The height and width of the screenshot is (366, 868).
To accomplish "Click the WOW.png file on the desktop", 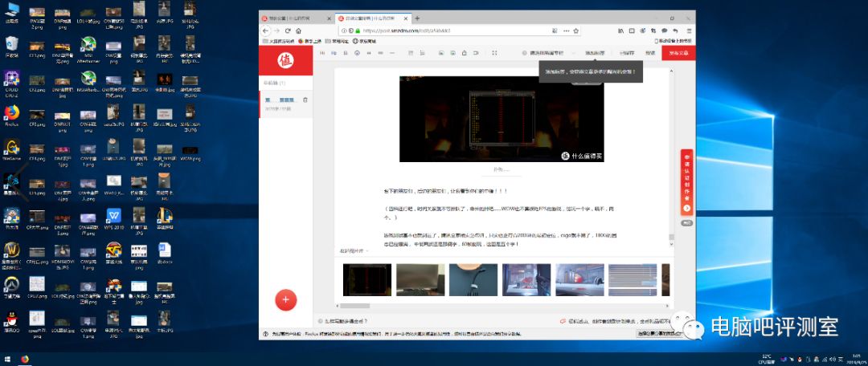I will click(190, 153).
